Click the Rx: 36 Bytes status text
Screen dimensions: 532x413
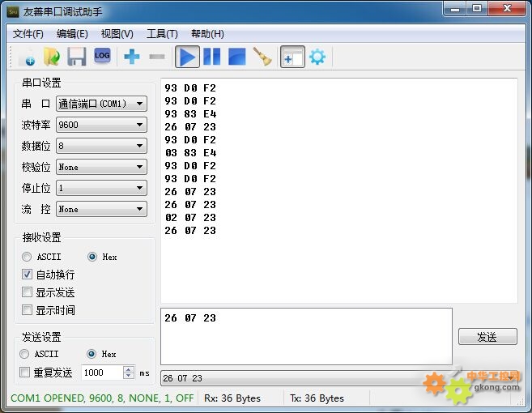tap(232, 398)
